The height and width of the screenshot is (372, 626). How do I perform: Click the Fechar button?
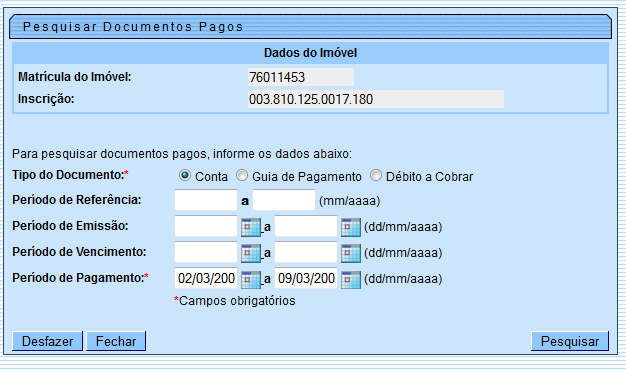[x=116, y=341]
